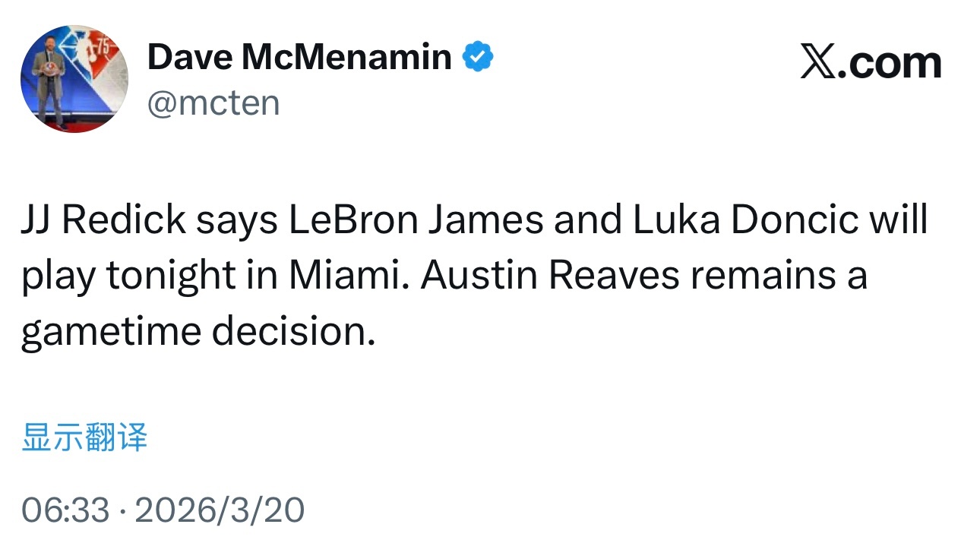Open Dave McMenamin's profile avatar
The image size is (980, 559).
74,79
